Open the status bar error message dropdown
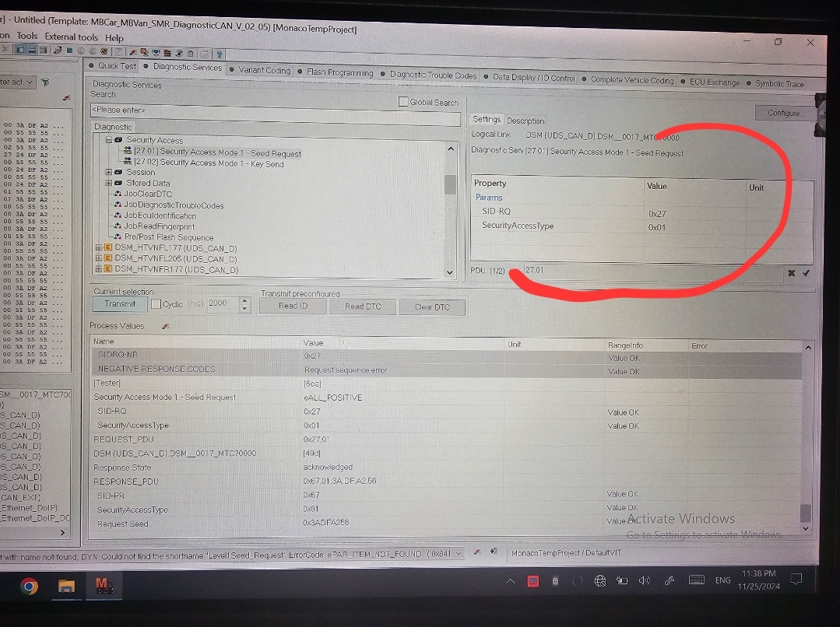The height and width of the screenshot is (627, 840). (x=459, y=553)
